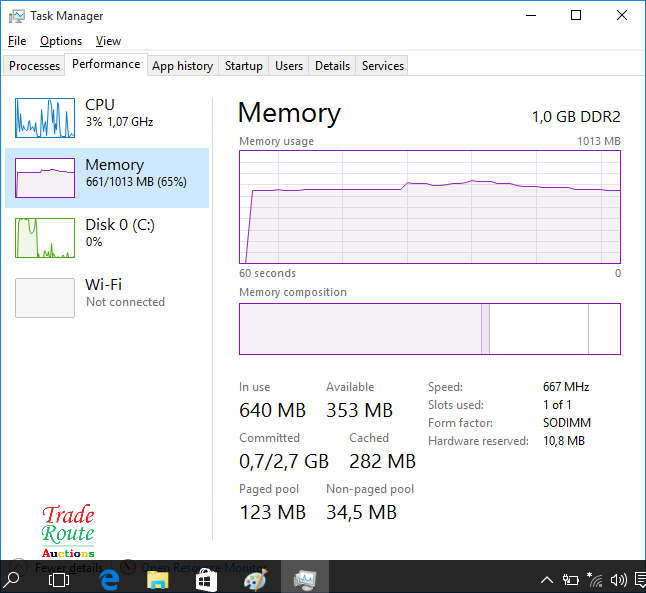Go to the Users tab
This screenshot has height=593, width=646.
click(x=289, y=66)
